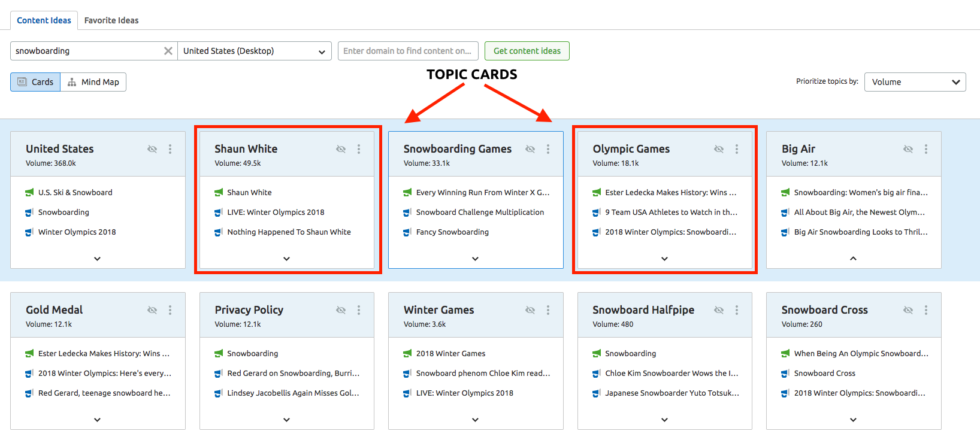
Task: Click megaphone icon beside 2018 Winter Games
Action: coord(407,354)
